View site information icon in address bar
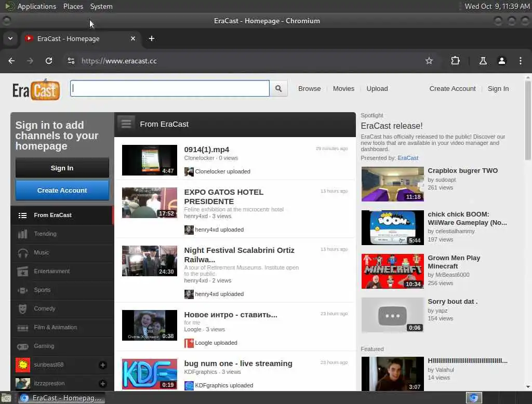Screen dimensions: 532x404 point(71,61)
